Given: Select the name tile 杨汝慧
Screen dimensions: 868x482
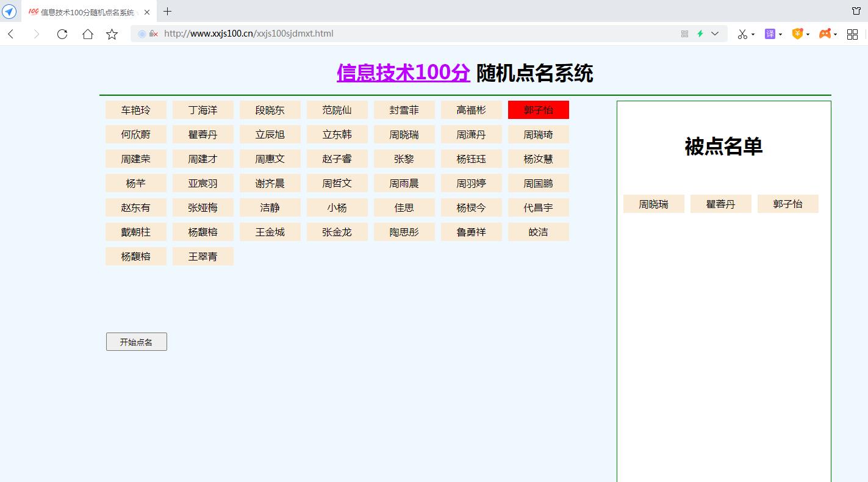Looking at the screenshot, I should (x=539, y=159).
